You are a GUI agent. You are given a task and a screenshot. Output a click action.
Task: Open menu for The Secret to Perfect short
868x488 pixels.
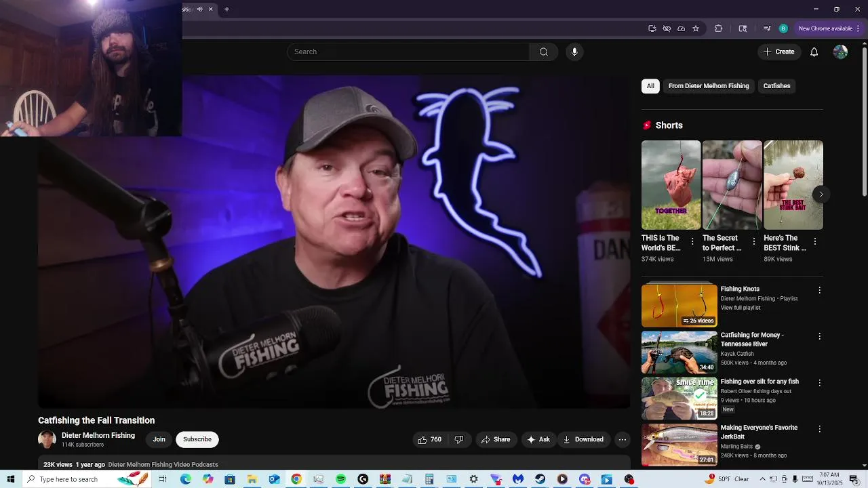tap(753, 242)
